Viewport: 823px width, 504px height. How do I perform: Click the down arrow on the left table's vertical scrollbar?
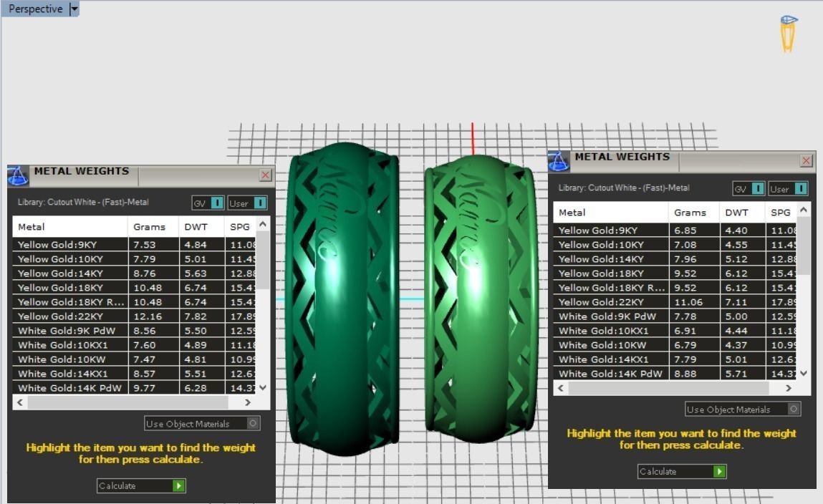click(x=263, y=387)
